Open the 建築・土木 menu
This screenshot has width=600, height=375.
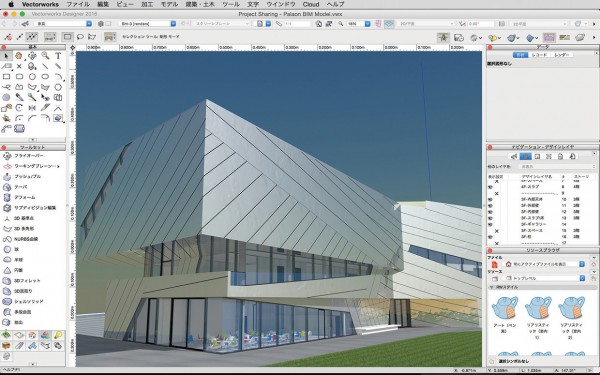pyautogui.click(x=200, y=5)
